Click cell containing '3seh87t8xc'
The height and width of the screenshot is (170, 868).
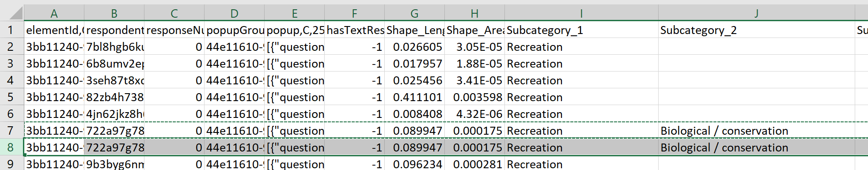(x=114, y=80)
